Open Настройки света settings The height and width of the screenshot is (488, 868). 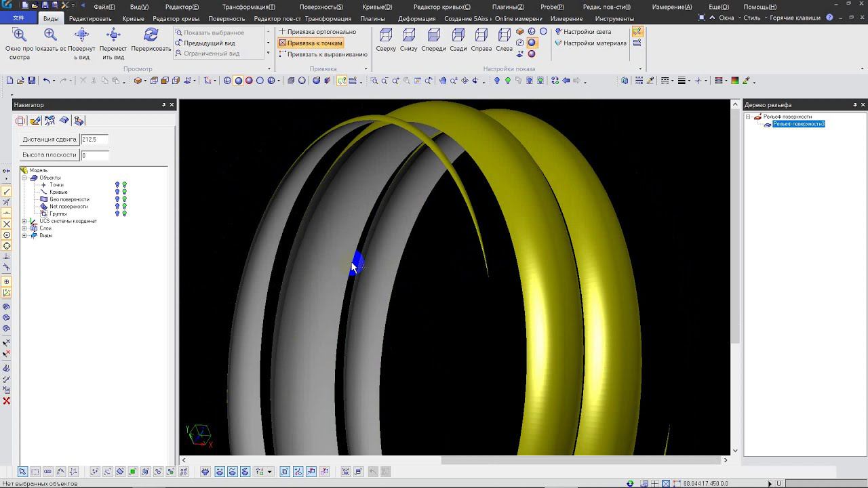[583, 32]
